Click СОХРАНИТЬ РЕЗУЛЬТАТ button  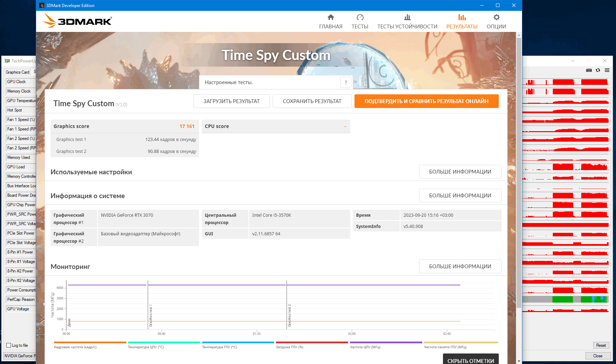(x=312, y=101)
